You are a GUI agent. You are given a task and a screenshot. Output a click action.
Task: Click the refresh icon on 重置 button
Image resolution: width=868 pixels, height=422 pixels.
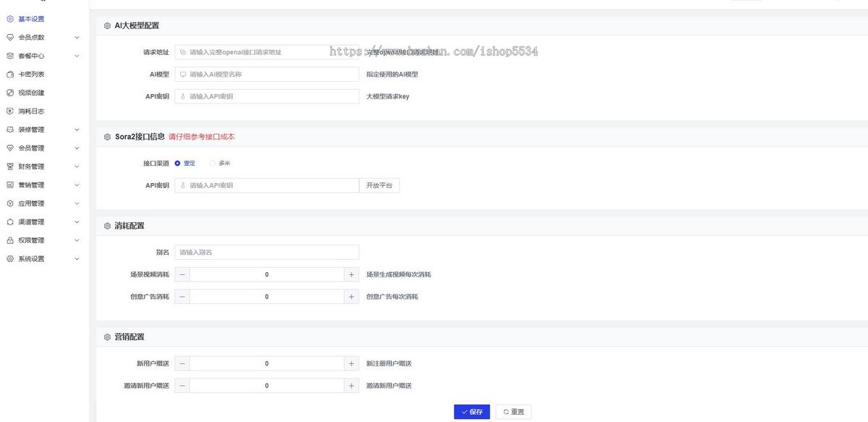pyautogui.click(x=506, y=412)
